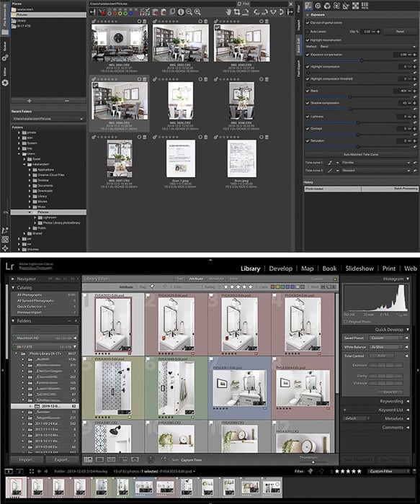Screen dimensions: 420x504
Task: Click the Reset button in Exposure panel
Action: (x=400, y=32)
